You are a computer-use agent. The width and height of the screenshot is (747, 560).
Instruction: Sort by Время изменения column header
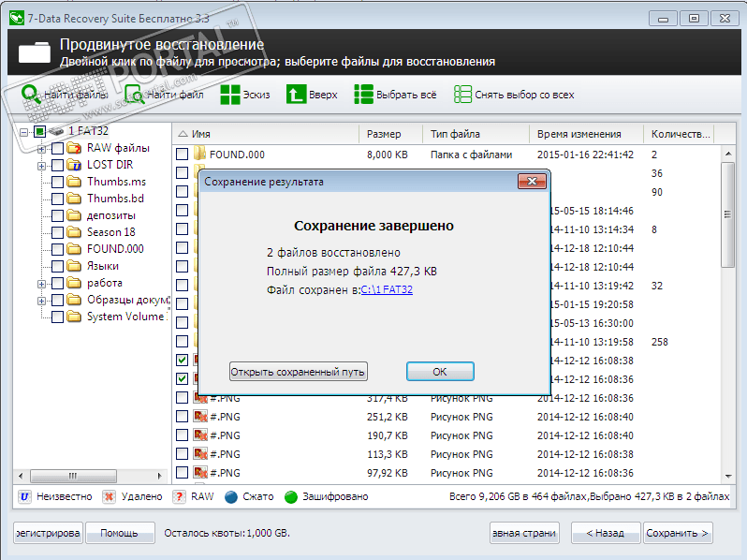pos(586,134)
